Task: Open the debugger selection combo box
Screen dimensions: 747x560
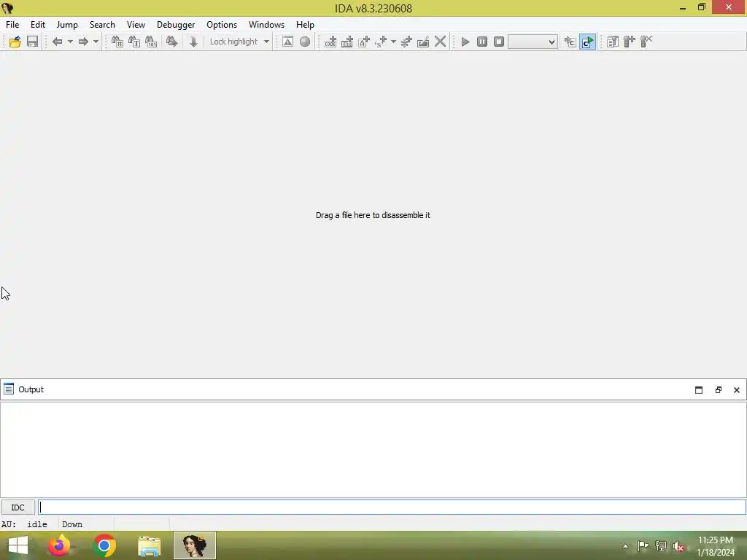Action: point(533,42)
